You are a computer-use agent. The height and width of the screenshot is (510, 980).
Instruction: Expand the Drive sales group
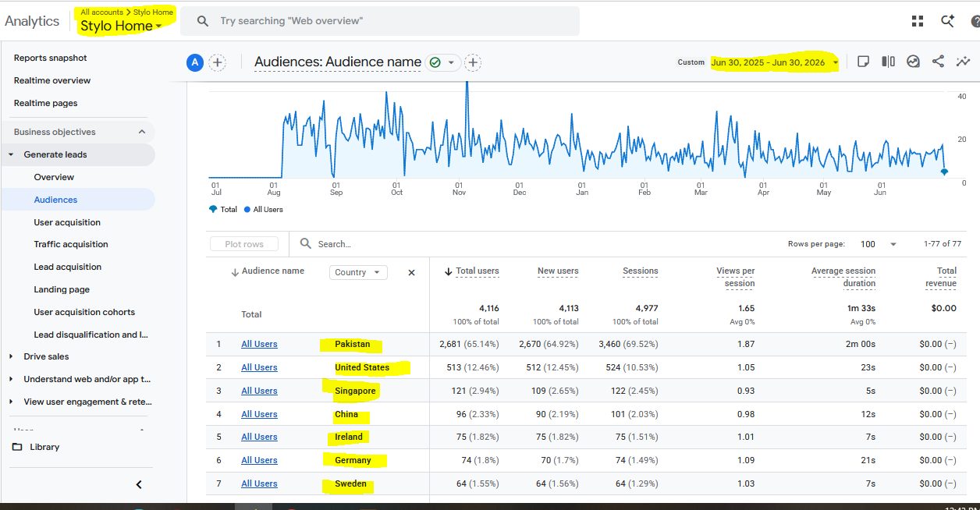pyautogui.click(x=11, y=356)
